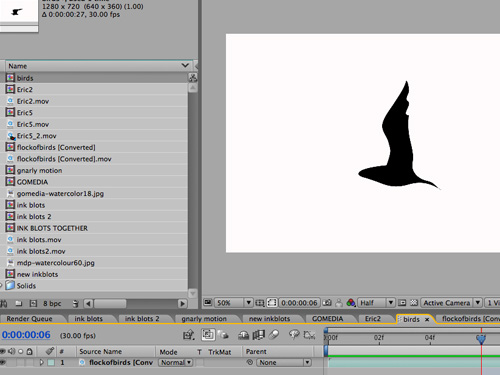Open project flowchart view icon
The height and width of the screenshot is (375, 500).
[x=192, y=78]
